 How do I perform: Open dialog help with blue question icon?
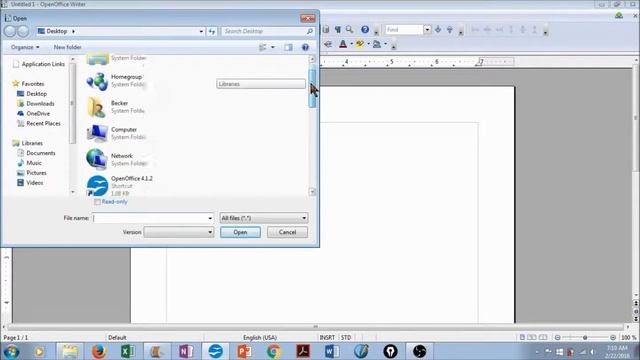tap(305, 47)
